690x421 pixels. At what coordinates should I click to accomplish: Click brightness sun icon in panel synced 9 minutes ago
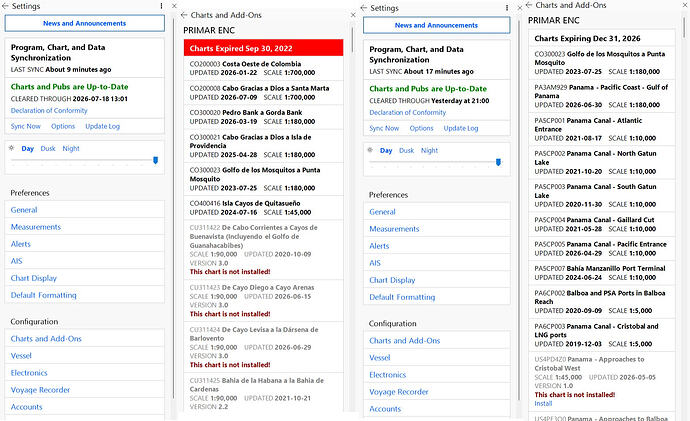coord(12,148)
